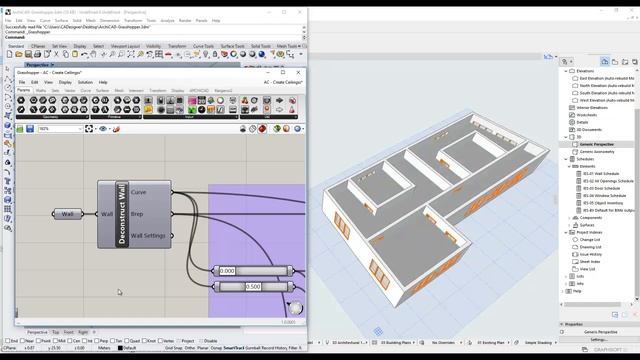Image resolution: width=640 pixels, height=360 pixels.
Task: Click Pan hand icon in Rhino toolbar
Action: click(x=93, y=54)
